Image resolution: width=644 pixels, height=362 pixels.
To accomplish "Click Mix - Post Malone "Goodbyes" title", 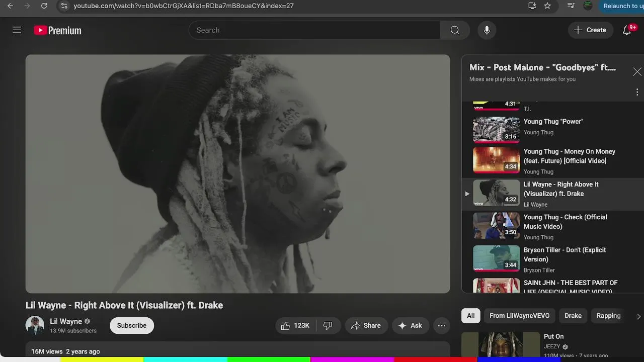I will [542, 67].
